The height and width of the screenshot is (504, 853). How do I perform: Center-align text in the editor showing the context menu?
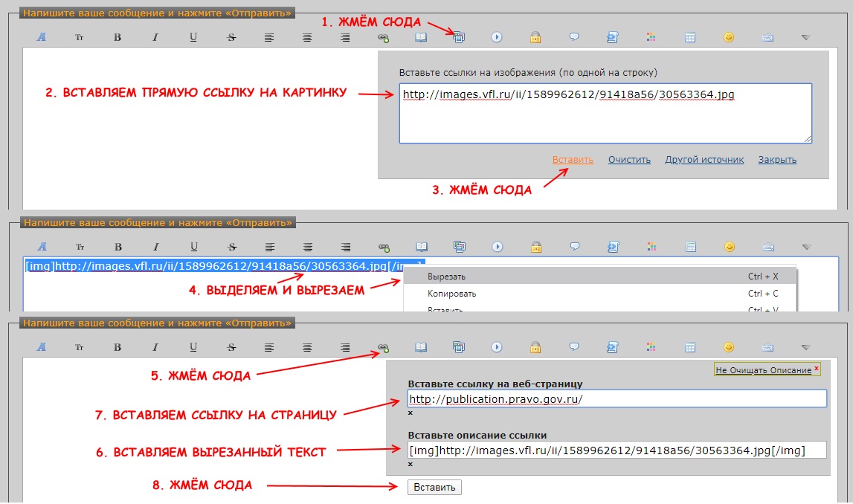(x=307, y=247)
